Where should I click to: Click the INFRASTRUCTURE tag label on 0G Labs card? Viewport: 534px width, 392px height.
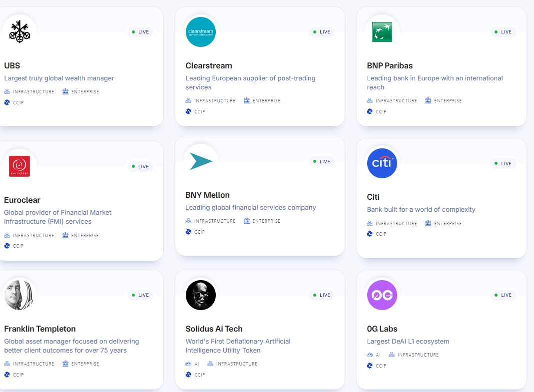[x=418, y=355]
